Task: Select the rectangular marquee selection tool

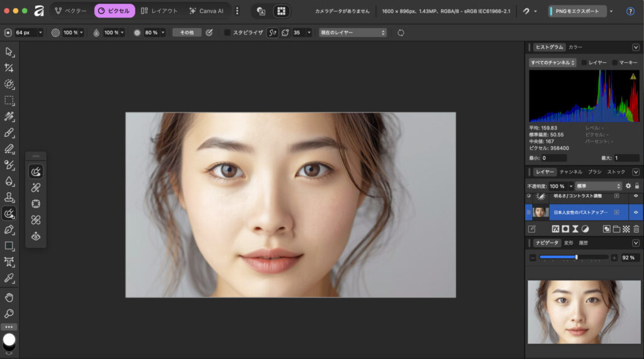Action: 9,101
